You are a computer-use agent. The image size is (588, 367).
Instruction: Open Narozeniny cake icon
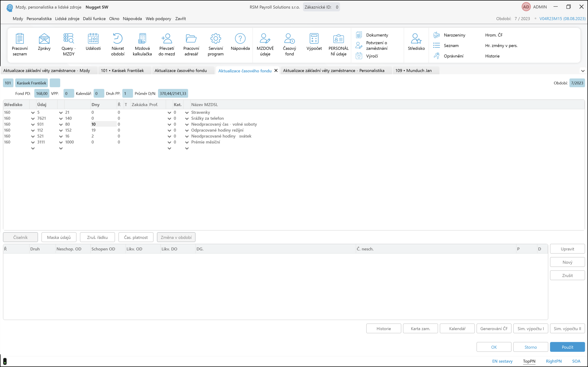[x=437, y=35]
